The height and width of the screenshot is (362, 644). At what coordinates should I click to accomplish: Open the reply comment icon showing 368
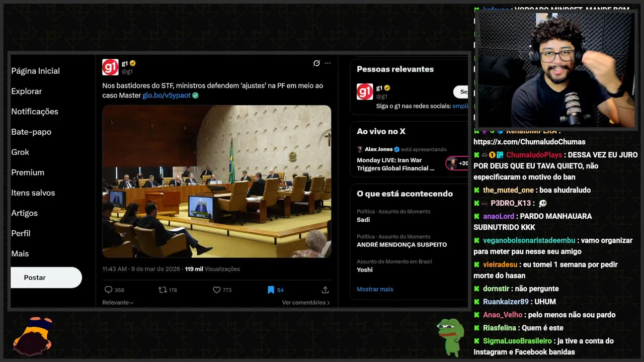click(108, 290)
